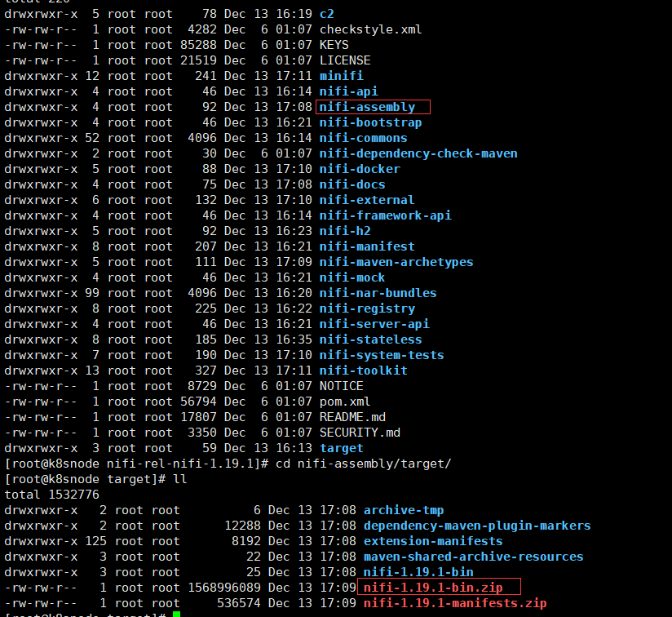The image size is (672, 617).
Task: Select the nifi-1.19.1-bin.zip file name
Action: coord(433,588)
